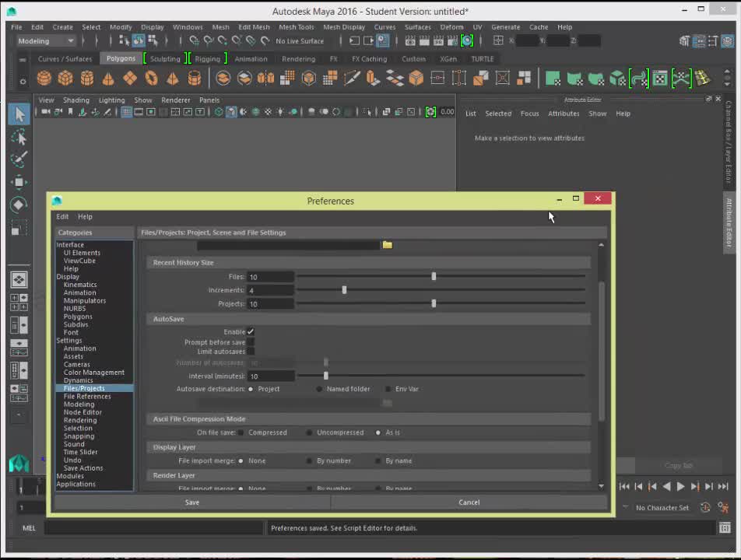Viewport: 741px width, 560px height.
Task: Switch to four view layout
Action: (x=19, y=303)
